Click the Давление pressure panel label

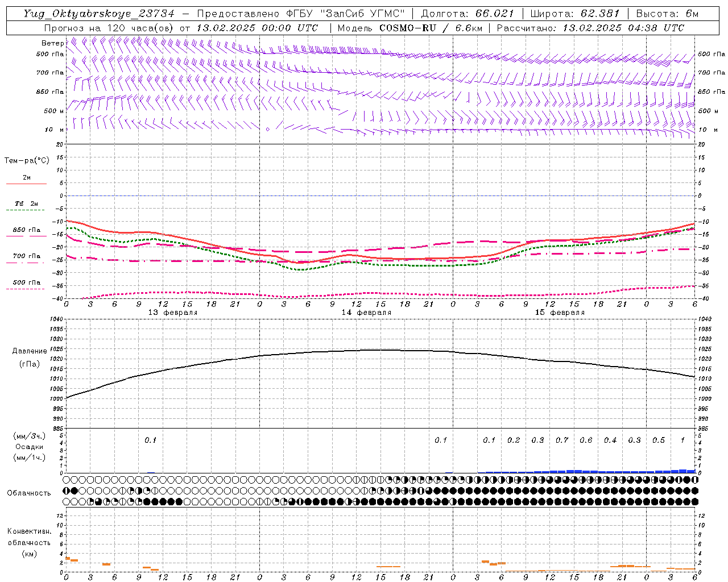(x=30, y=351)
